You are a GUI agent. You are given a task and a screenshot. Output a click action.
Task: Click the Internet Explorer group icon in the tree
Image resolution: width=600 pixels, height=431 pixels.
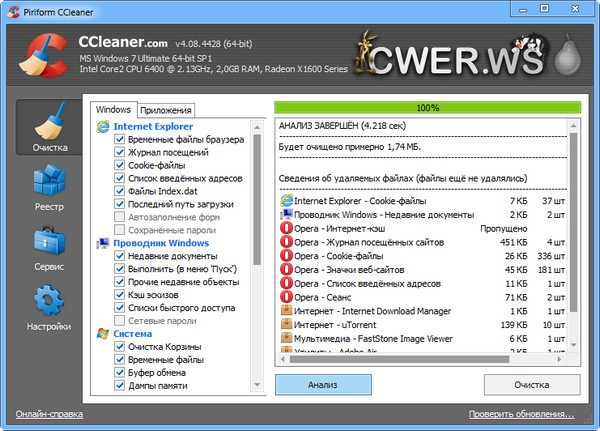(x=103, y=126)
